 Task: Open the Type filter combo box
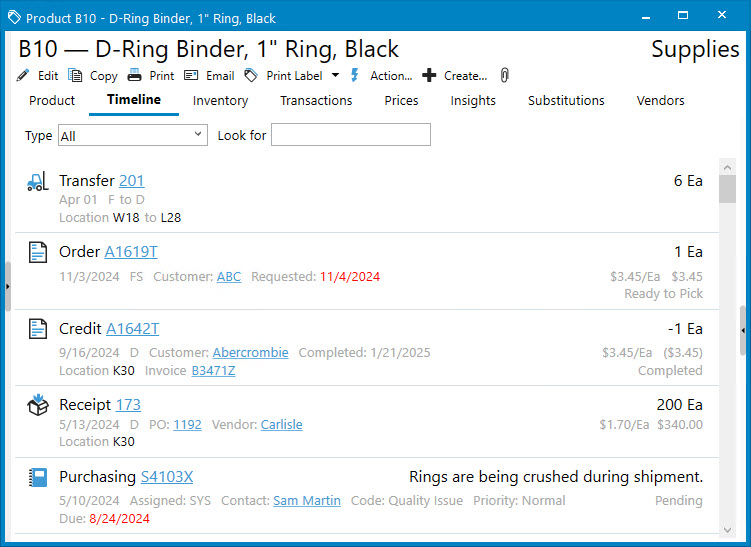pos(133,136)
